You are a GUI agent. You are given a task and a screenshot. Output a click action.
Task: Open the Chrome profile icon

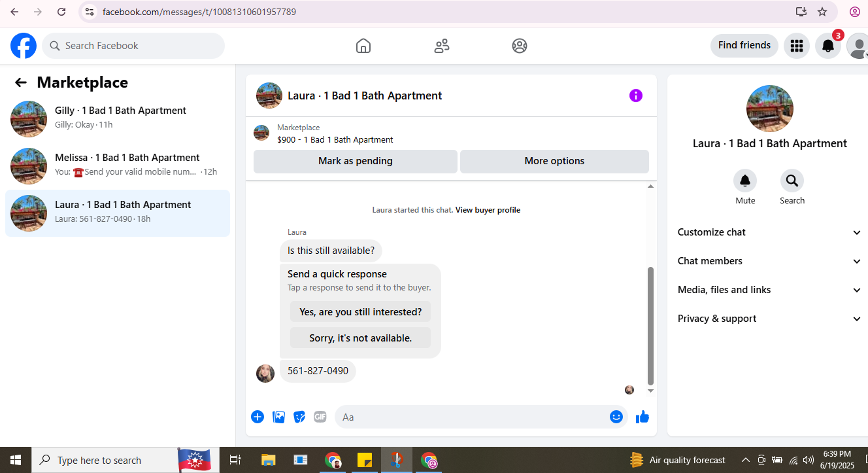854,12
